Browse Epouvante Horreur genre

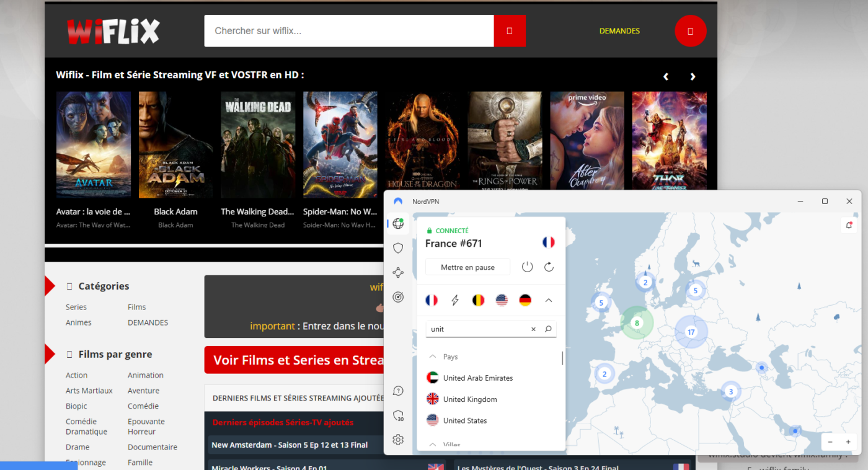click(x=146, y=427)
